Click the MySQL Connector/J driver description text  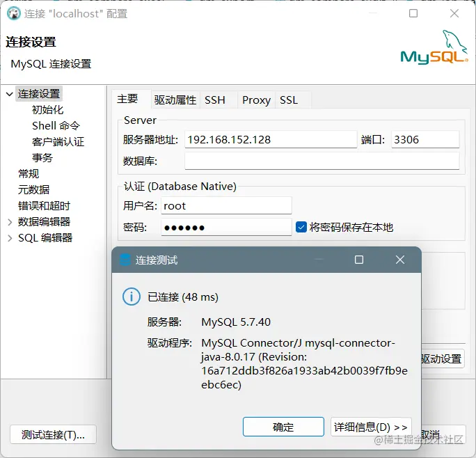click(305, 363)
